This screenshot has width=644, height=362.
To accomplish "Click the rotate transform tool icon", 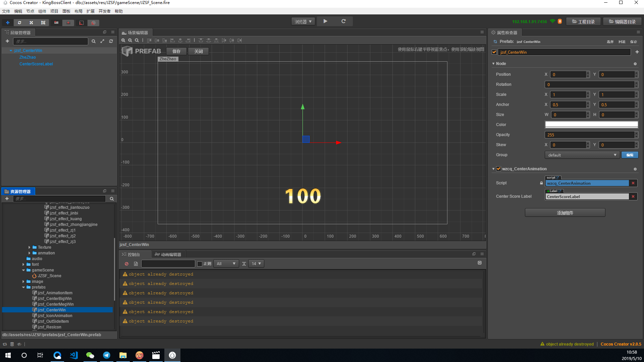I will [19, 23].
